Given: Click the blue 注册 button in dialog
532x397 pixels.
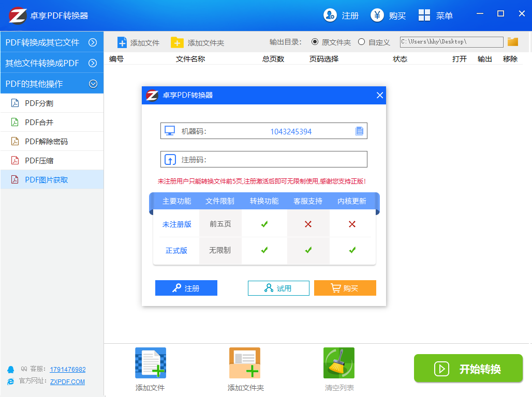Looking at the screenshot, I should click(x=186, y=288).
